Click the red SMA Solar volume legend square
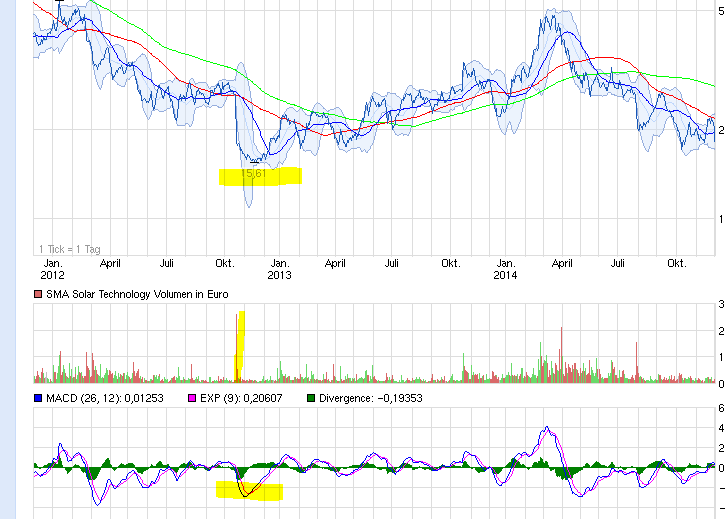The image size is (725, 519). pos(38,294)
